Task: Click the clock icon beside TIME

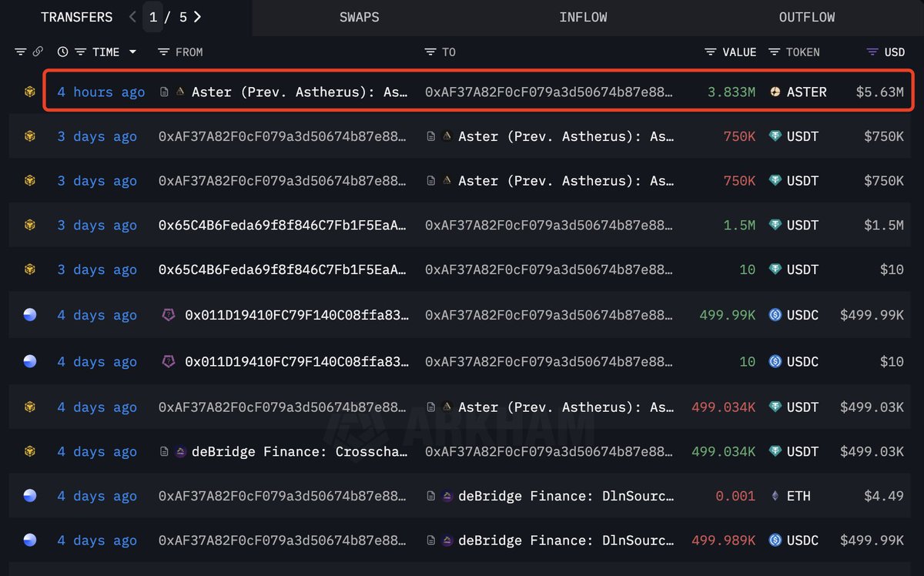Action: (62, 52)
